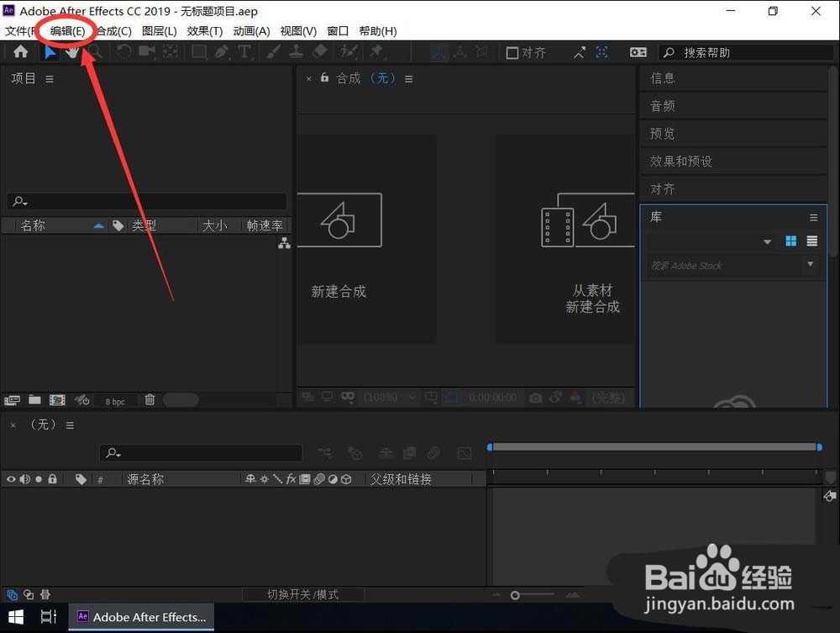840x633 pixels.
Task: Click the 从素材新建合成 button
Action: tap(565, 238)
